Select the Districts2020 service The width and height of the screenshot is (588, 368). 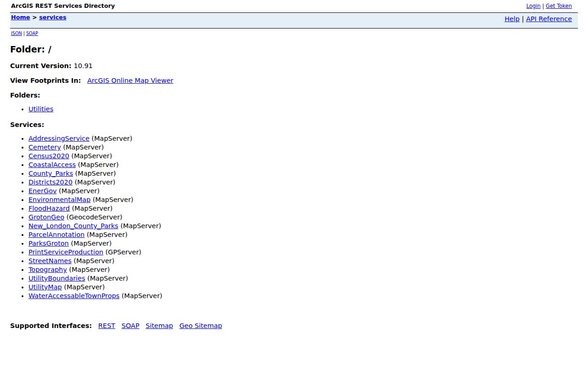(x=51, y=182)
